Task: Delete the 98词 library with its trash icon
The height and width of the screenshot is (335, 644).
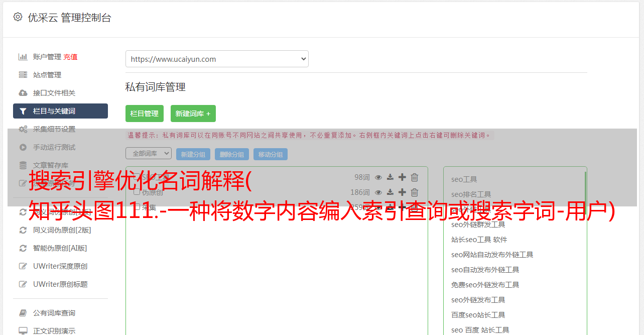Action: (415, 177)
